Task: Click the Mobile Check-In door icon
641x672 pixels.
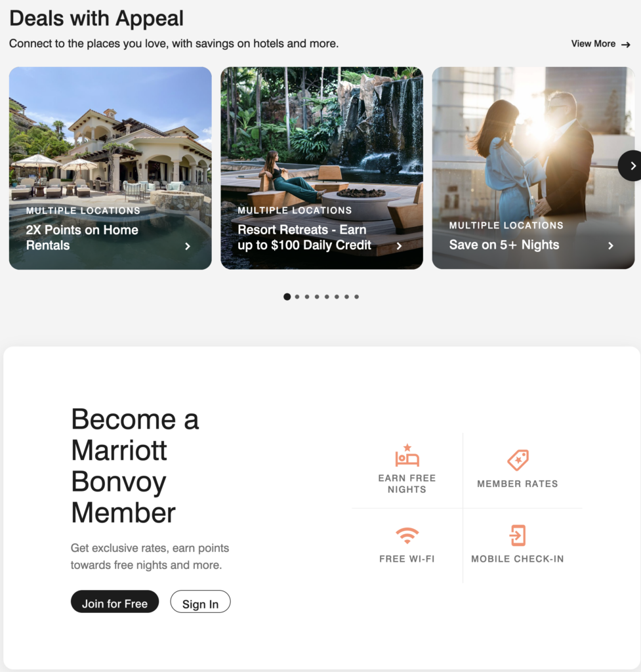Action: click(x=518, y=535)
